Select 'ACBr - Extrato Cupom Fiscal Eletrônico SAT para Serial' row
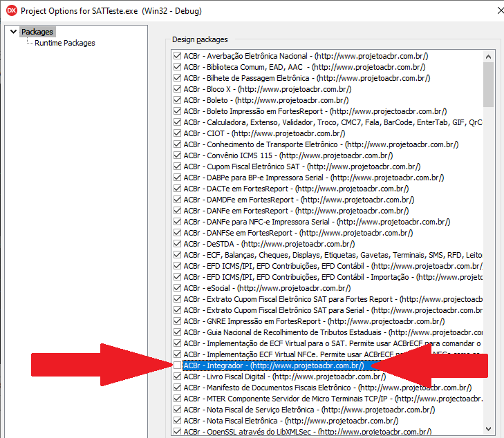Viewport: 504px width, 438px height. [333, 310]
